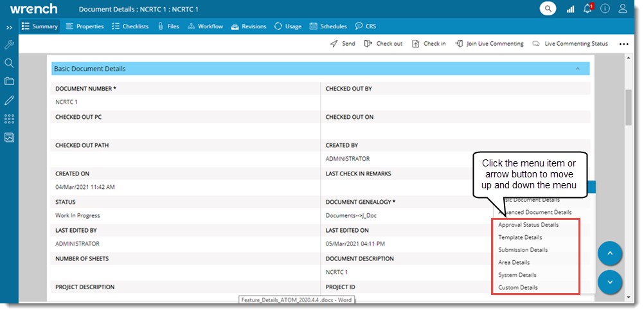Screen dimensions: 644x313
Task: Switch to the Revisions tab
Action: click(x=248, y=26)
